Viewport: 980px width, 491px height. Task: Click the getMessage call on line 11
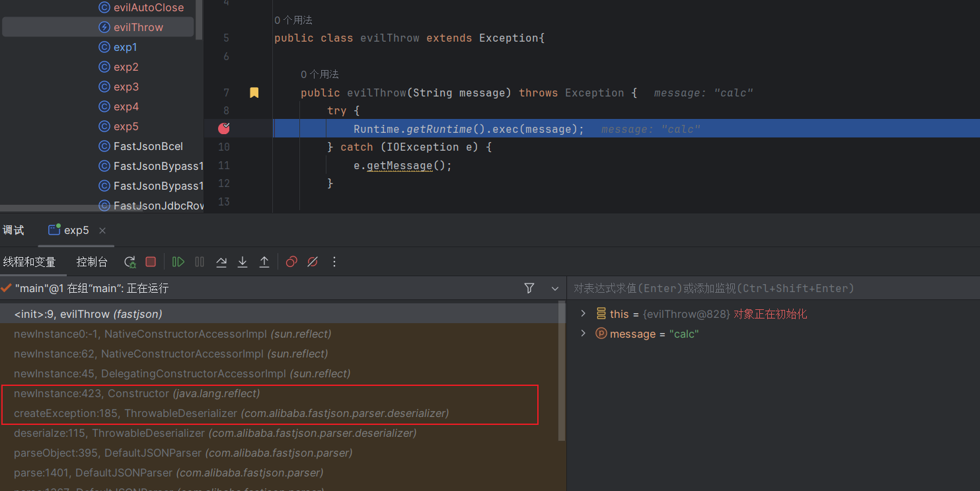click(x=399, y=165)
